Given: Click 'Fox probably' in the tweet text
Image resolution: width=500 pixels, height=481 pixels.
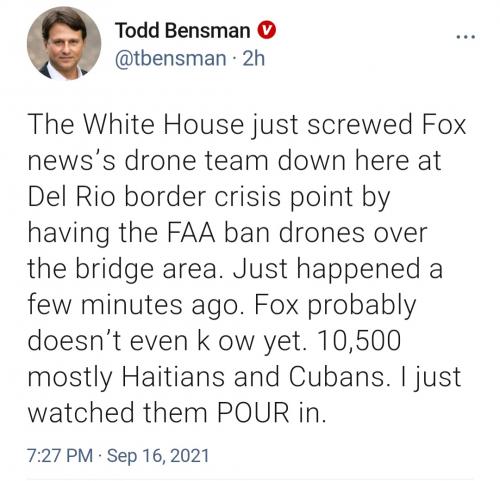Looking at the screenshot, I should point(336,305).
